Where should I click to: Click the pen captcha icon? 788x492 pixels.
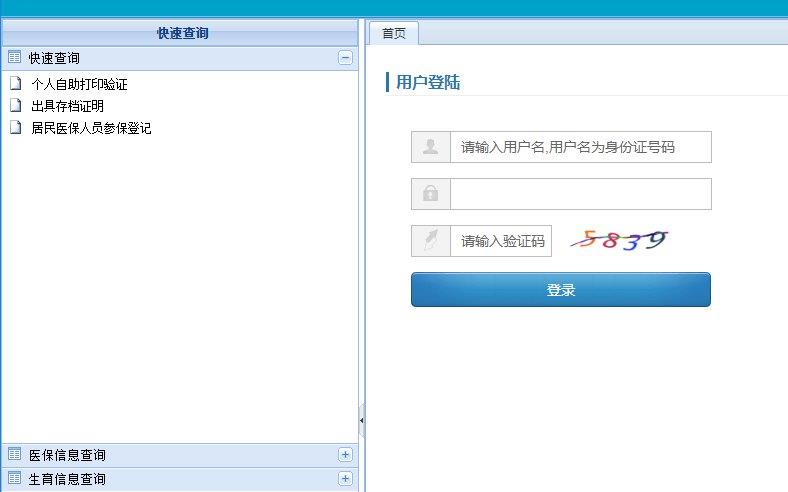click(x=431, y=241)
